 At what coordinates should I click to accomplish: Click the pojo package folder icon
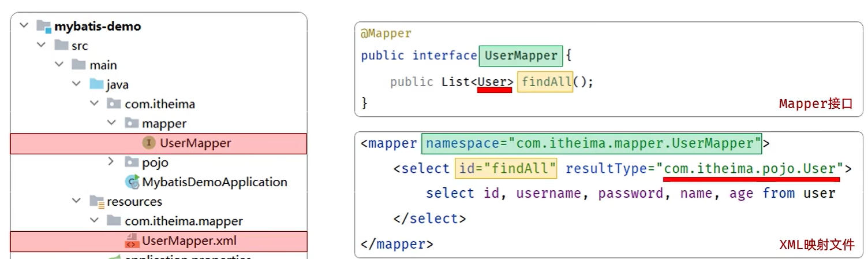coord(132,162)
